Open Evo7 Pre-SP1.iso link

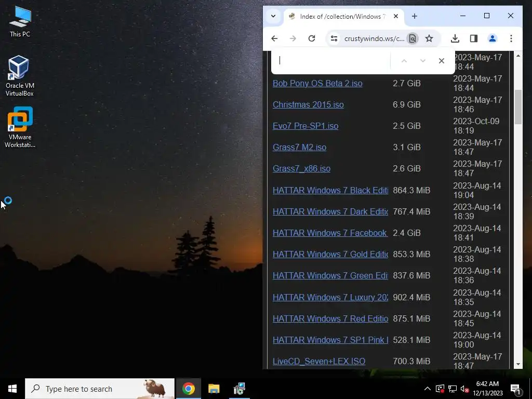[x=305, y=126]
